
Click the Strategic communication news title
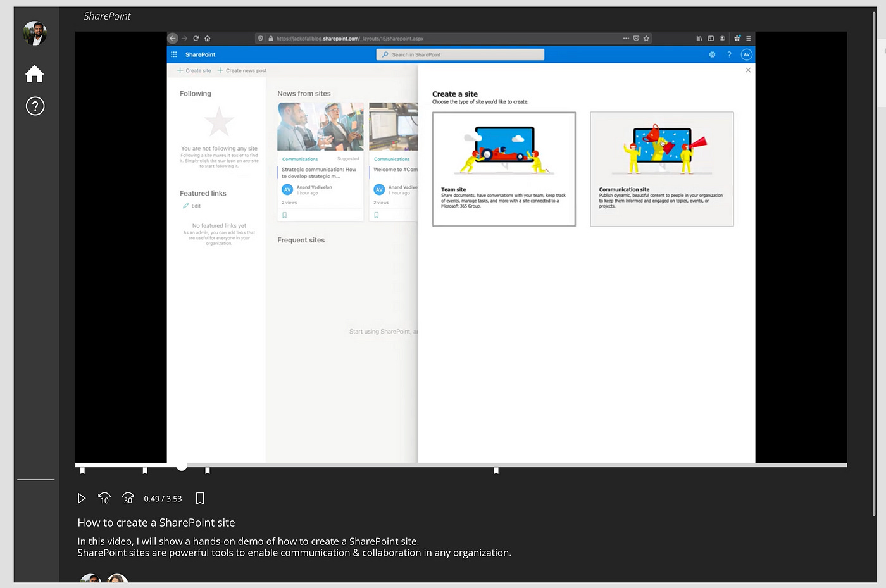coord(319,173)
